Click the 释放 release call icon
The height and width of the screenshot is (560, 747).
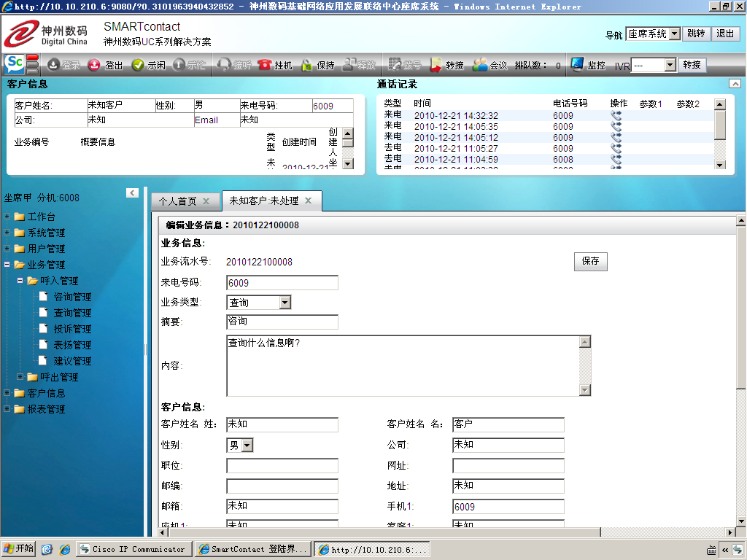pyautogui.click(x=349, y=65)
